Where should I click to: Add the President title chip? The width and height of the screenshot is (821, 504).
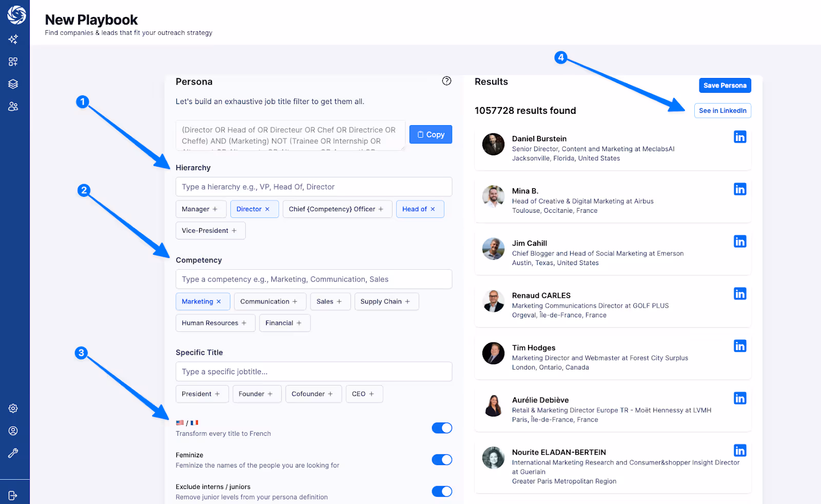[x=202, y=394]
